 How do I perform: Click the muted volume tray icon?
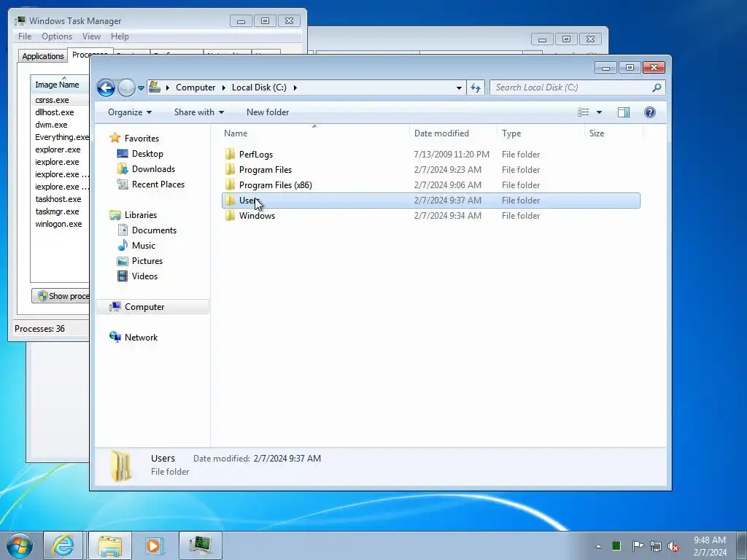(x=673, y=546)
